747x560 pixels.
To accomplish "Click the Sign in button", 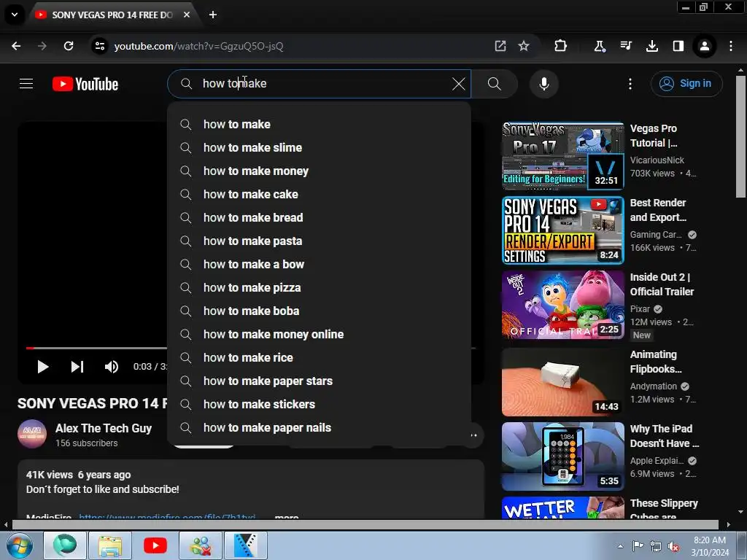I will pos(686,84).
